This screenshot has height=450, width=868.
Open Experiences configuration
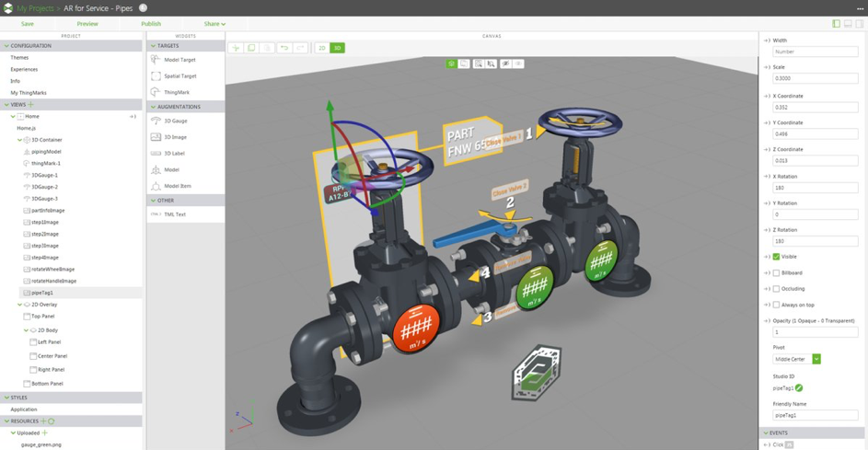24,69
